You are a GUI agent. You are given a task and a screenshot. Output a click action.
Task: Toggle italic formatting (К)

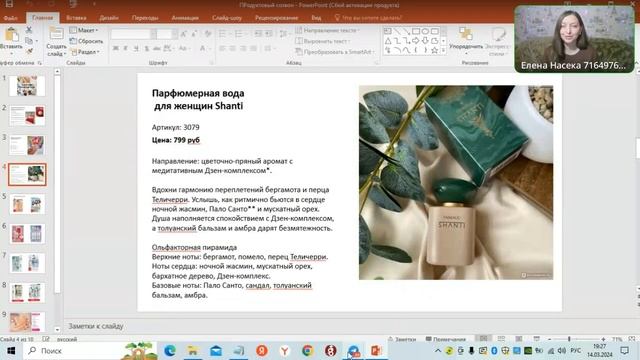click(126, 49)
